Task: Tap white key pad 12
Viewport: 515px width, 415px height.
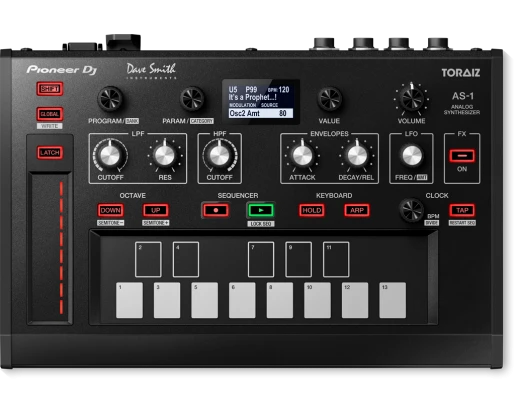Action: pyautogui.click(x=355, y=300)
